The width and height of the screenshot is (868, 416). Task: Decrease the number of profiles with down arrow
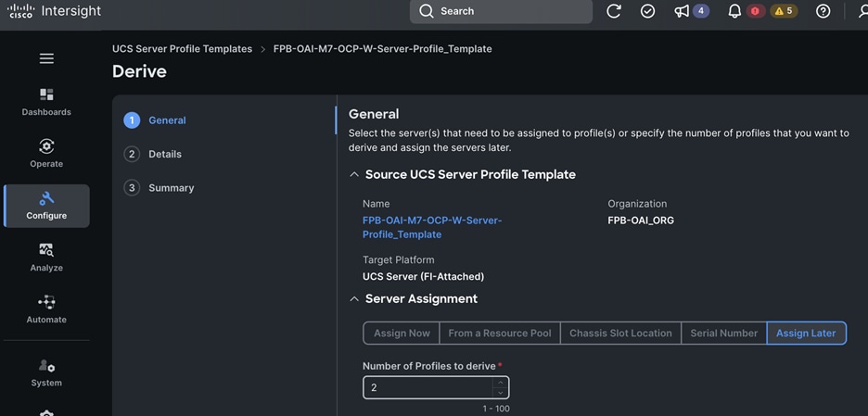tap(501, 393)
